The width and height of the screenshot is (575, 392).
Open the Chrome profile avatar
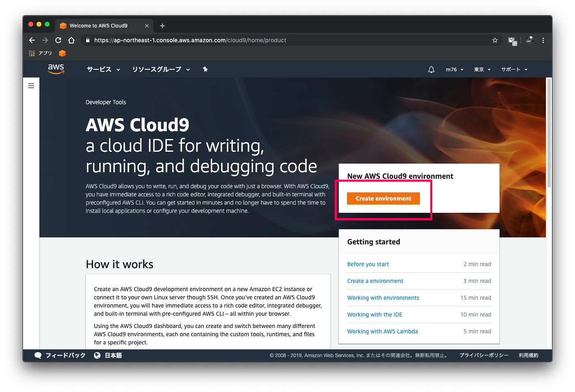[529, 40]
